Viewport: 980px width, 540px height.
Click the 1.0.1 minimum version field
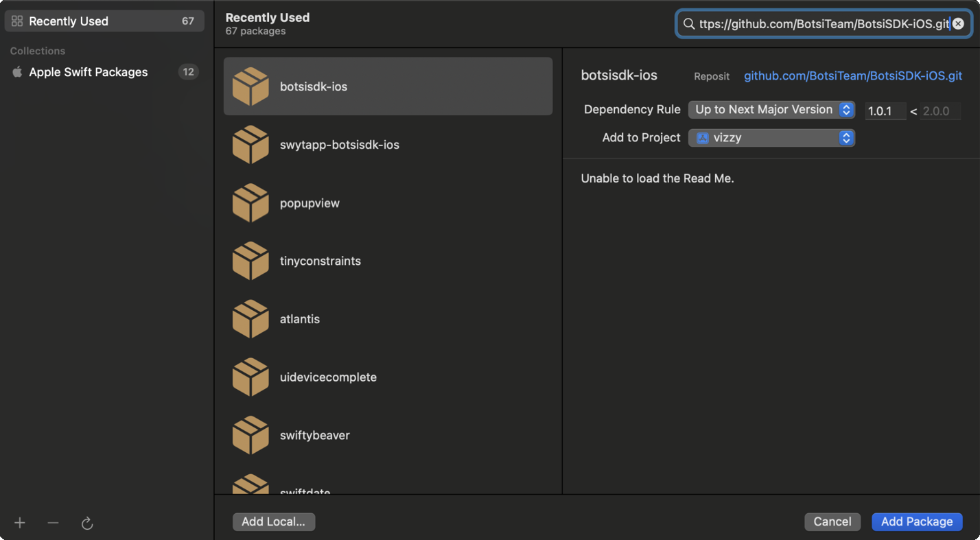(x=885, y=111)
